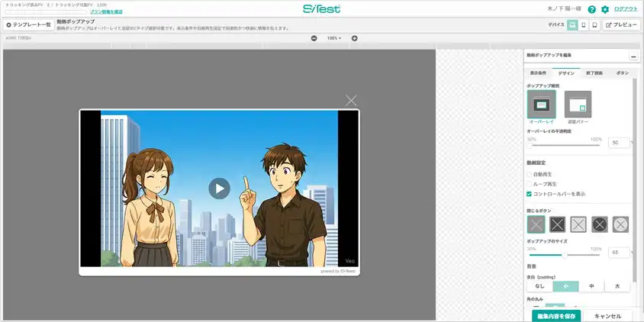Image resolution: width=644 pixels, height=322 pixels.
Task: Open the プレビュー button
Action: click(x=621, y=25)
